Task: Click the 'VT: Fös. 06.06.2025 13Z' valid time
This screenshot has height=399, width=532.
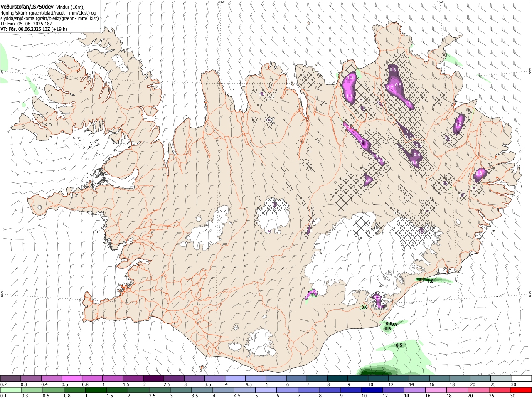Action: point(25,29)
